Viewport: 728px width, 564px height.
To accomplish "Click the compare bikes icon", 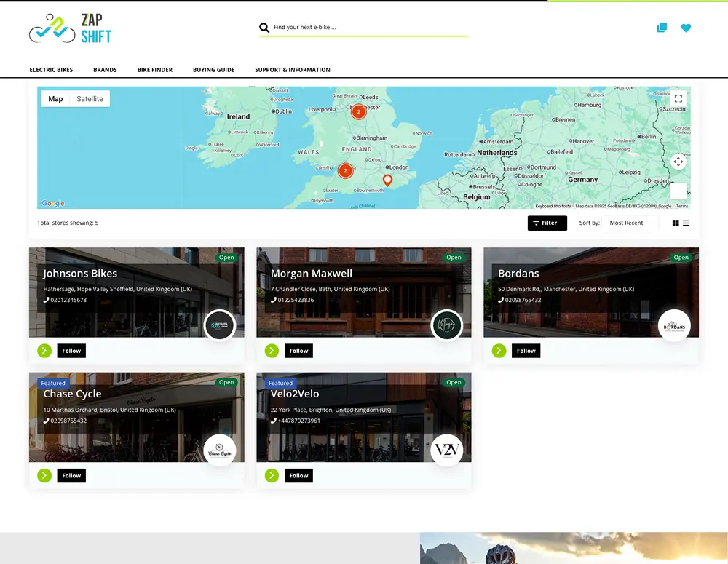I will 661,27.
